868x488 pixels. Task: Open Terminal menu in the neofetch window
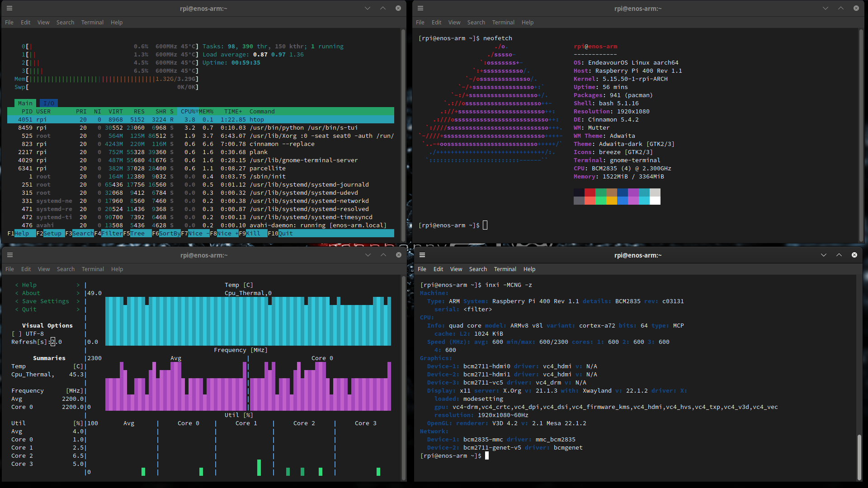[503, 22]
